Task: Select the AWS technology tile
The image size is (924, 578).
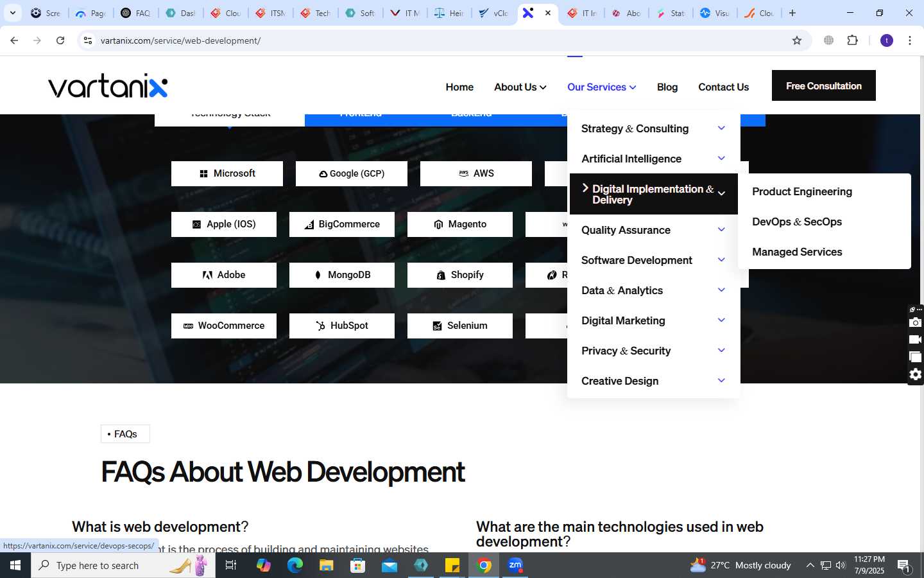Action: coord(476,173)
